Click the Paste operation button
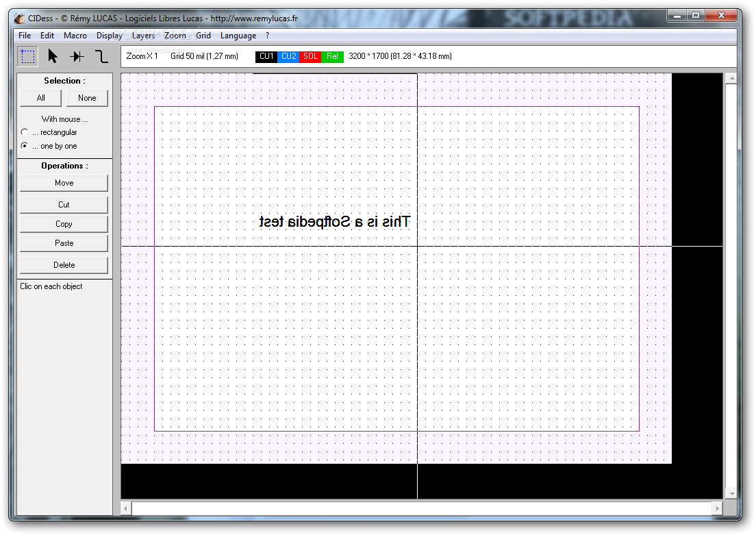 tap(64, 243)
